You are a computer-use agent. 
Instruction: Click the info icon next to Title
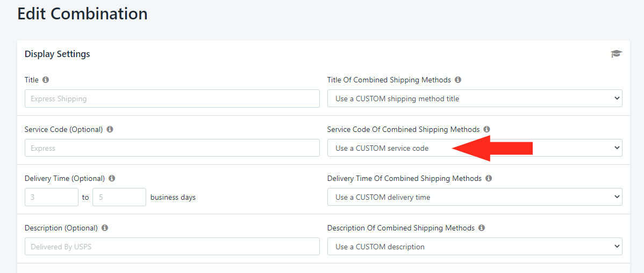click(x=46, y=80)
